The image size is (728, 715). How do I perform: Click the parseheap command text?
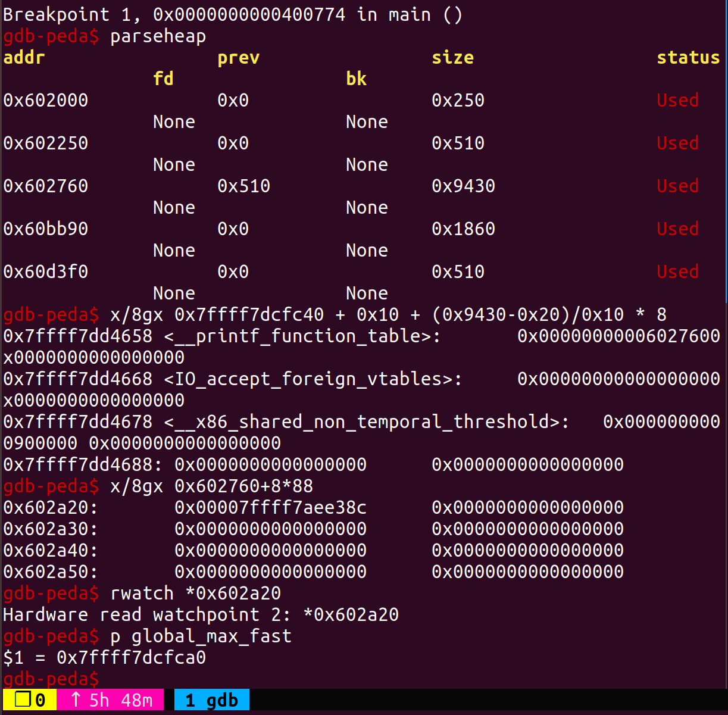coord(158,36)
